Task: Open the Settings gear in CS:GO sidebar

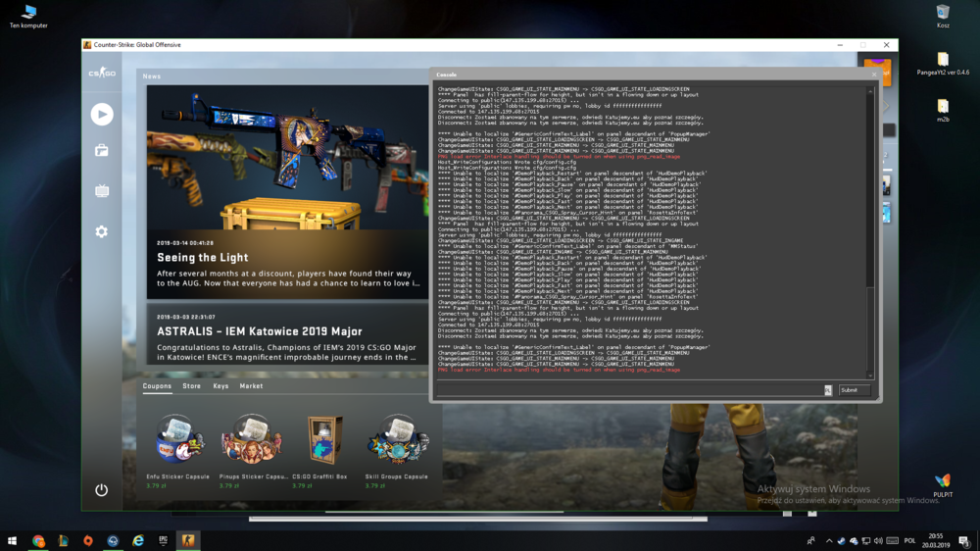Action: pyautogui.click(x=102, y=232)
